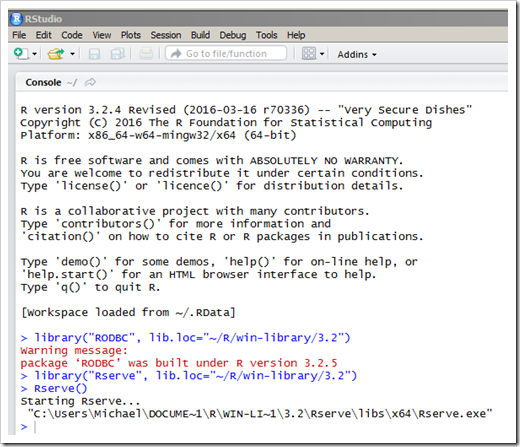Screen dimensions: 520x447
Task: Click the 'Warning message:' red text
Action: [x=74, y=350]
